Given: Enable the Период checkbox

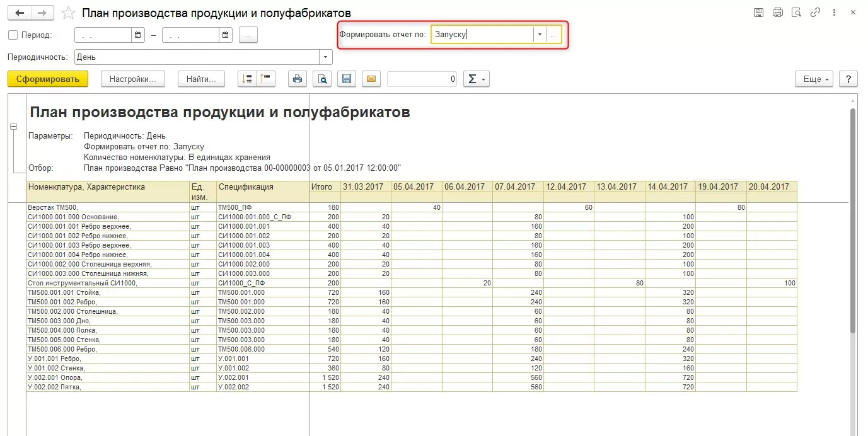Looking at the screenshot, I should [x=13, y=35].
